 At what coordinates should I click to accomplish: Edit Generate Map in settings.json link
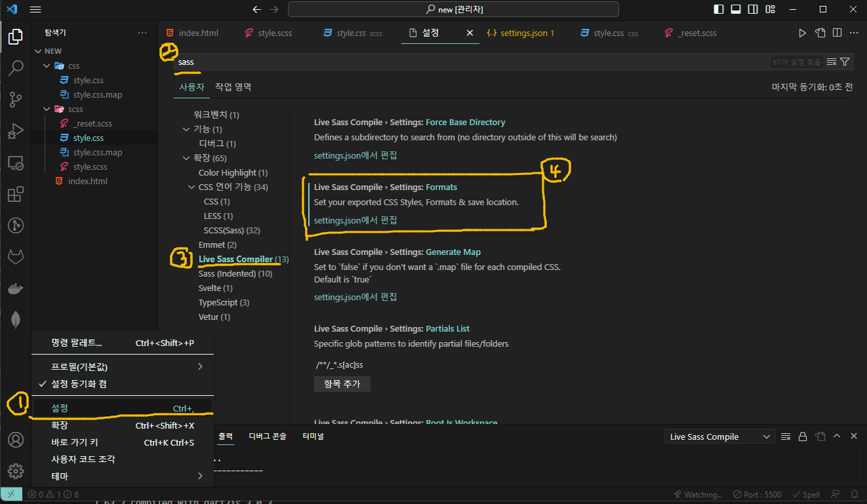click(355, 297)
